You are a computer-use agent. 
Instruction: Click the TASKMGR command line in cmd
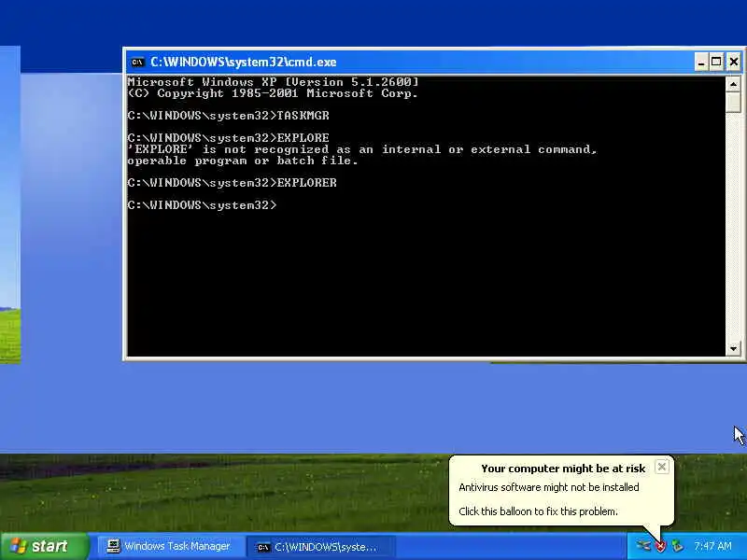(228, 116)
